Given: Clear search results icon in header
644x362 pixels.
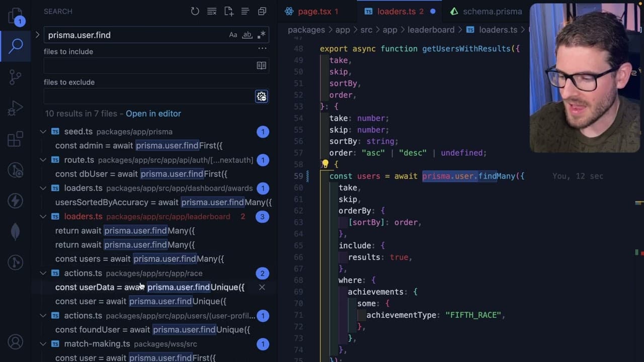Looking at the screenshot, I should click(212, 11).
